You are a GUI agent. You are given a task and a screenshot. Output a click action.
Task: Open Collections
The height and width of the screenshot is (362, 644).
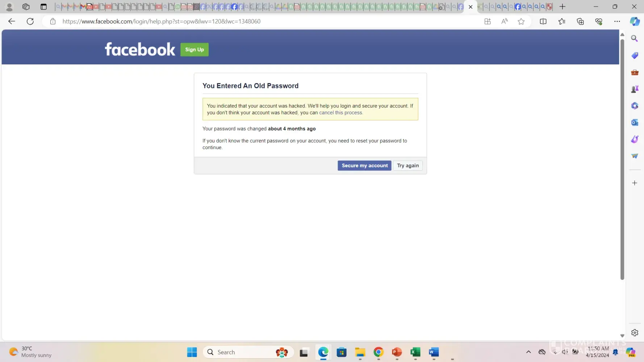point(580,21)
